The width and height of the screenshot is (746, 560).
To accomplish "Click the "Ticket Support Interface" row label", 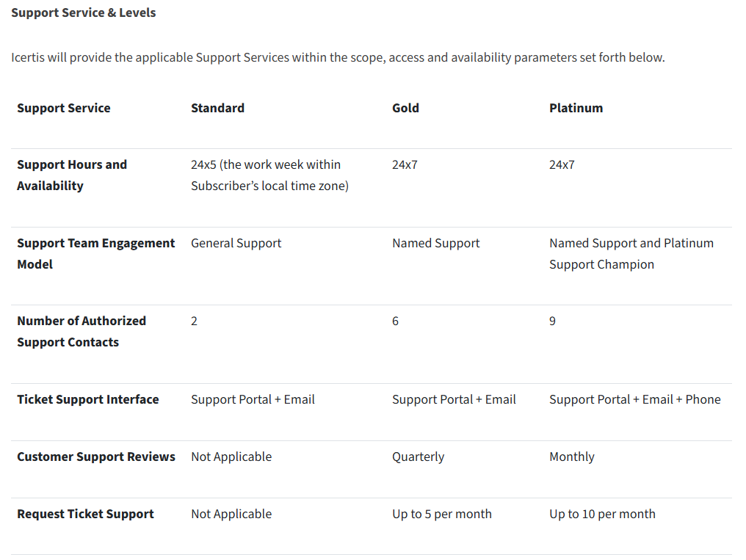I will (x=88, y=399).
